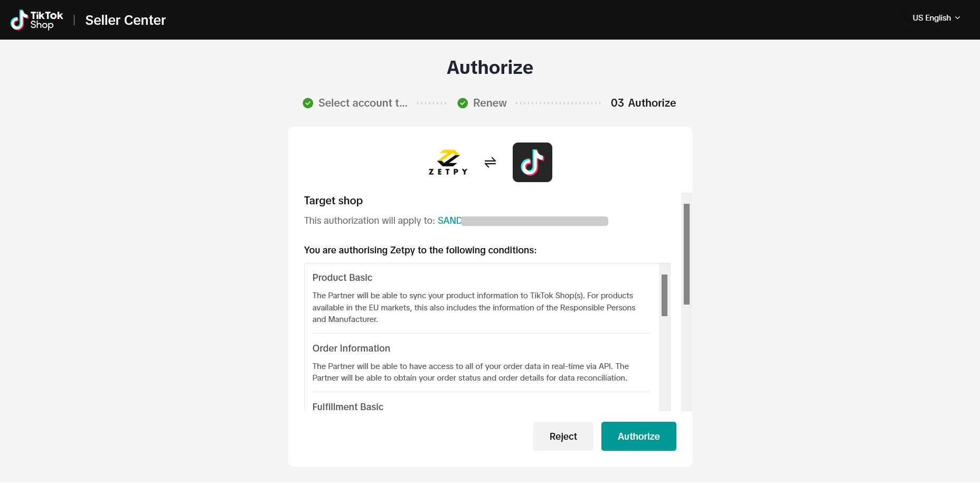Click the chevron next to US English

pyautogui.click(x=958, y=18)
